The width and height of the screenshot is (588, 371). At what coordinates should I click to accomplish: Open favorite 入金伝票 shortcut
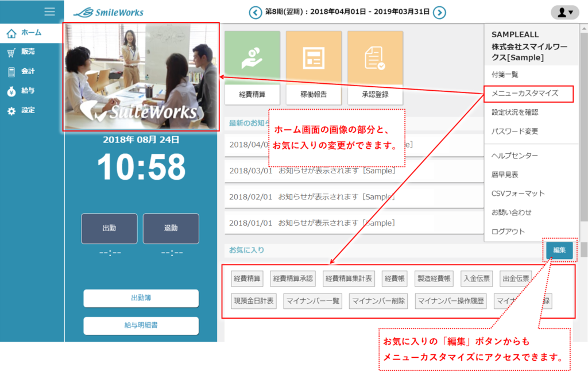point(477,279)
